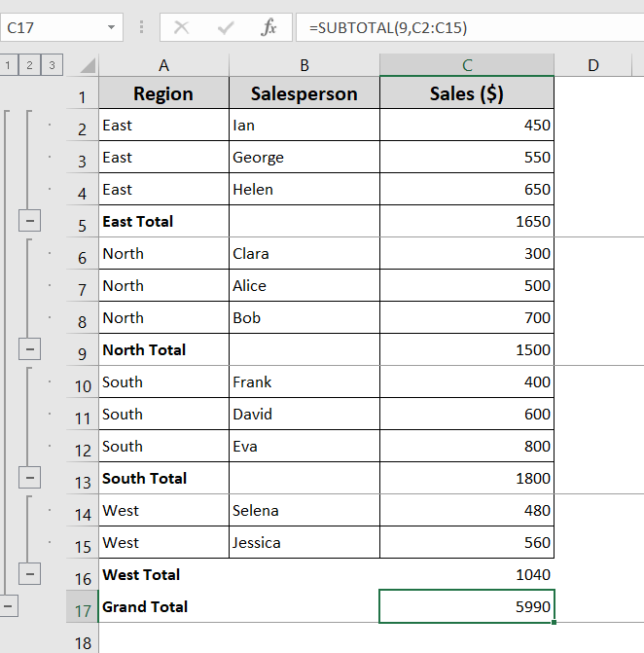Collapse the West Total group
This screenshot has width=644, height=653.
pyautogui.click(x=29, y=574)
